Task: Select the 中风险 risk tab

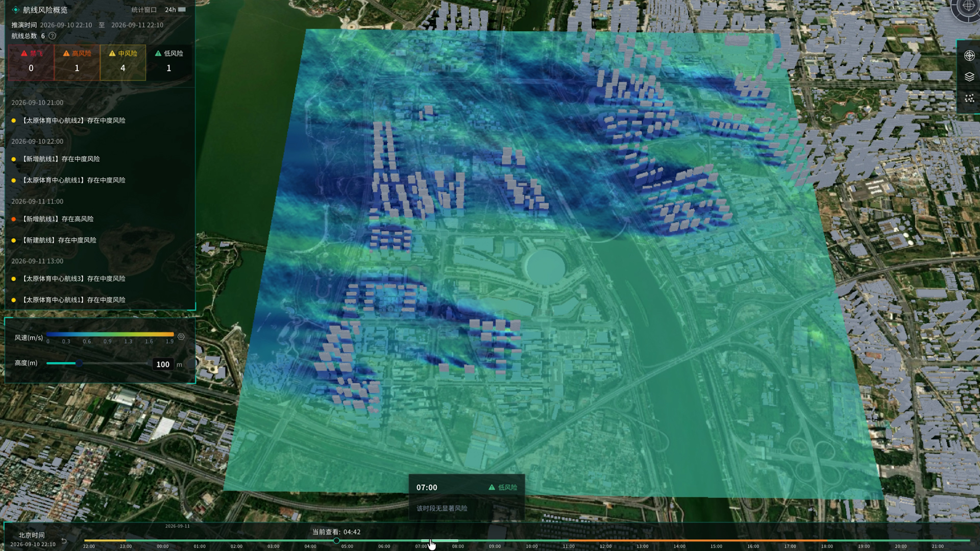Action: tap(123, 62)
